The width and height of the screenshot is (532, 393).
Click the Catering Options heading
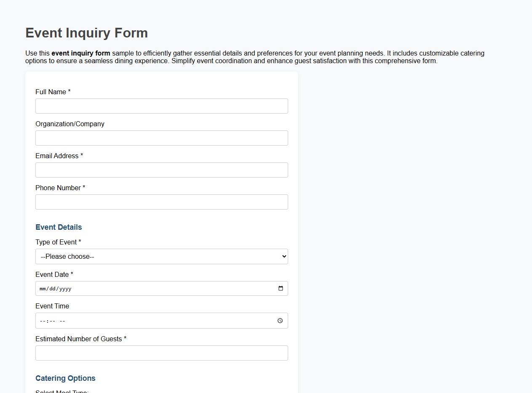65,378
